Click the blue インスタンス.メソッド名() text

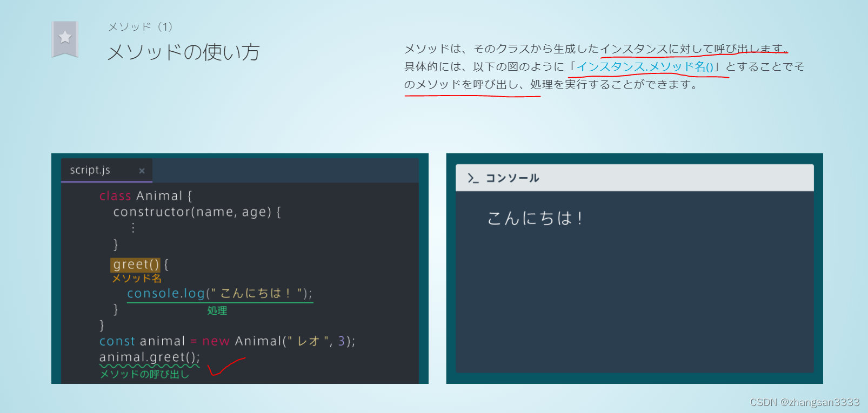click(645, 67)
